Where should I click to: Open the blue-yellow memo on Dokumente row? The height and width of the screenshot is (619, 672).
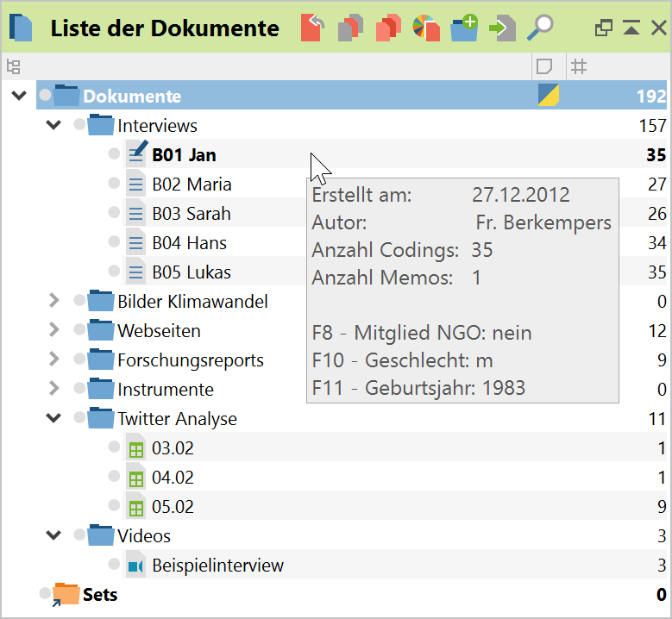point(549,95)
